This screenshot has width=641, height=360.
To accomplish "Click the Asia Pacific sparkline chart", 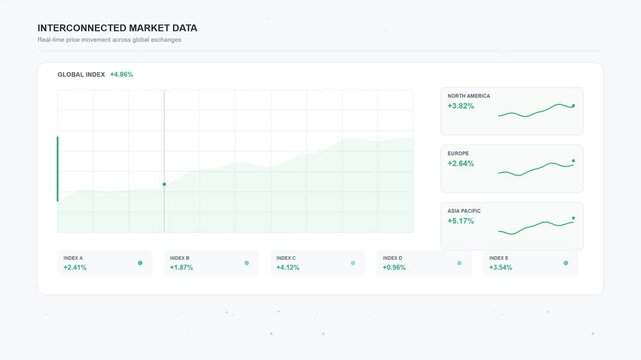I will coord(536,226).
